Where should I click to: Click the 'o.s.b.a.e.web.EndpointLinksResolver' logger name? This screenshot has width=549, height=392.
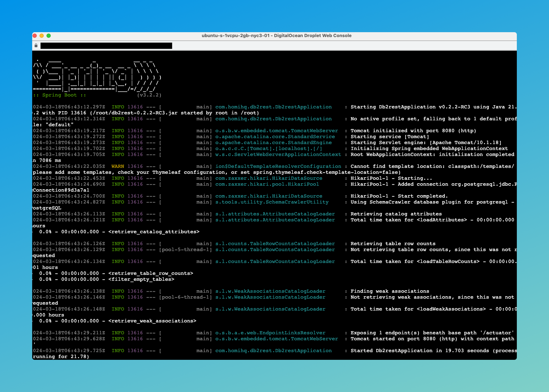tap(270, 333)
